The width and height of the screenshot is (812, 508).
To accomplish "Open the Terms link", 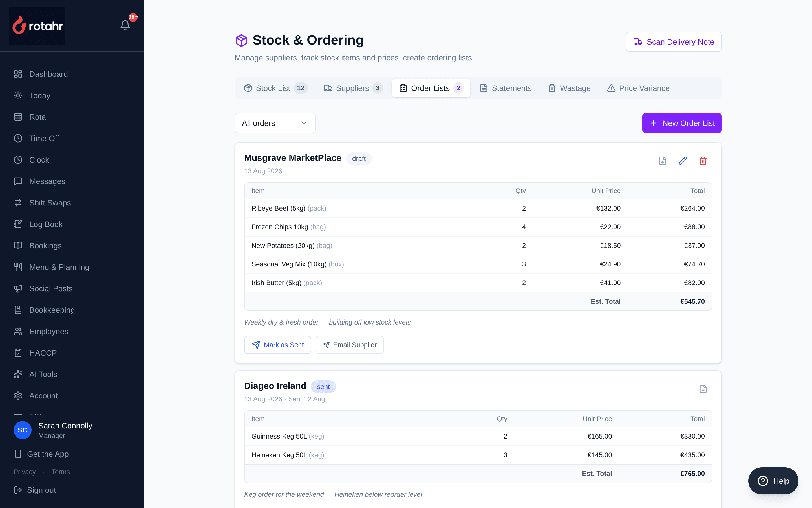I will pos(61,472).
